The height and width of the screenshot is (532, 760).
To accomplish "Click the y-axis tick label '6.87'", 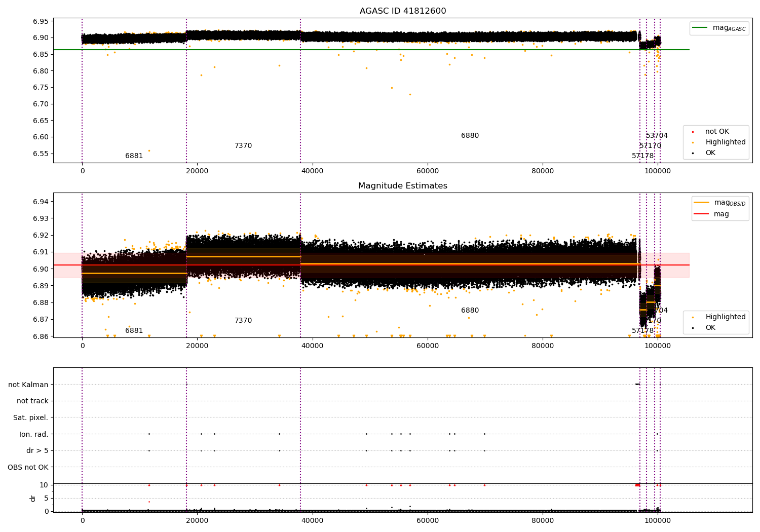I will pyautogui.click(x=41, y=319).
